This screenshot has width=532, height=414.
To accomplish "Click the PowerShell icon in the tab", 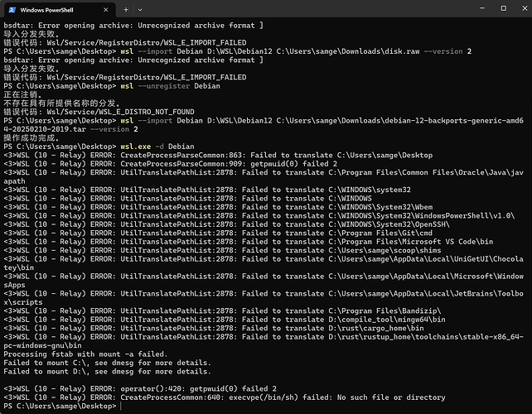I will 12,10.
